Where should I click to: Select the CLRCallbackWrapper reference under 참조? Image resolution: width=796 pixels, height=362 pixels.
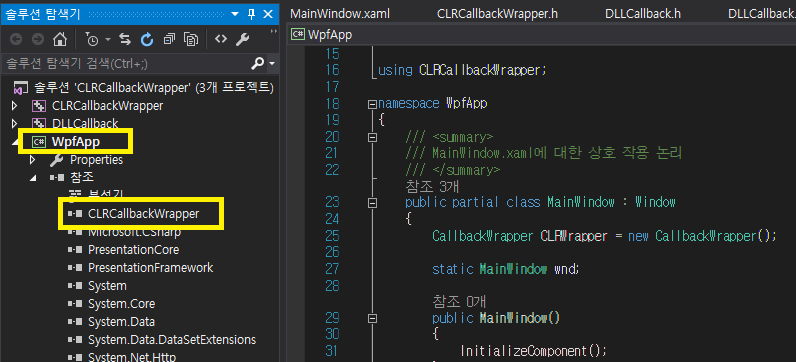[x=144, y=214]
